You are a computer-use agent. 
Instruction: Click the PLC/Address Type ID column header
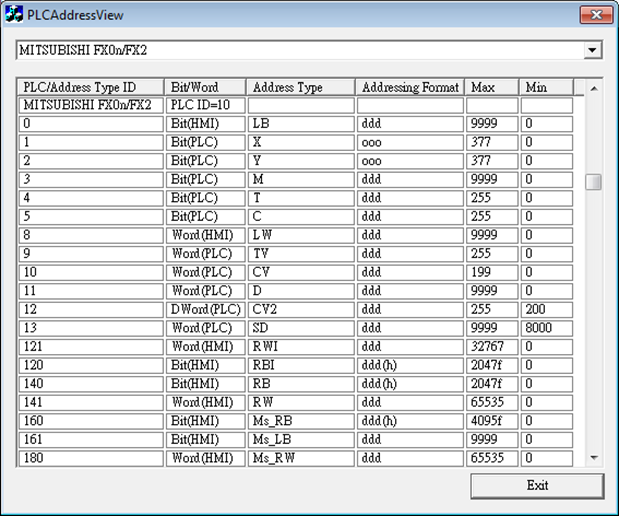[90, 87]
